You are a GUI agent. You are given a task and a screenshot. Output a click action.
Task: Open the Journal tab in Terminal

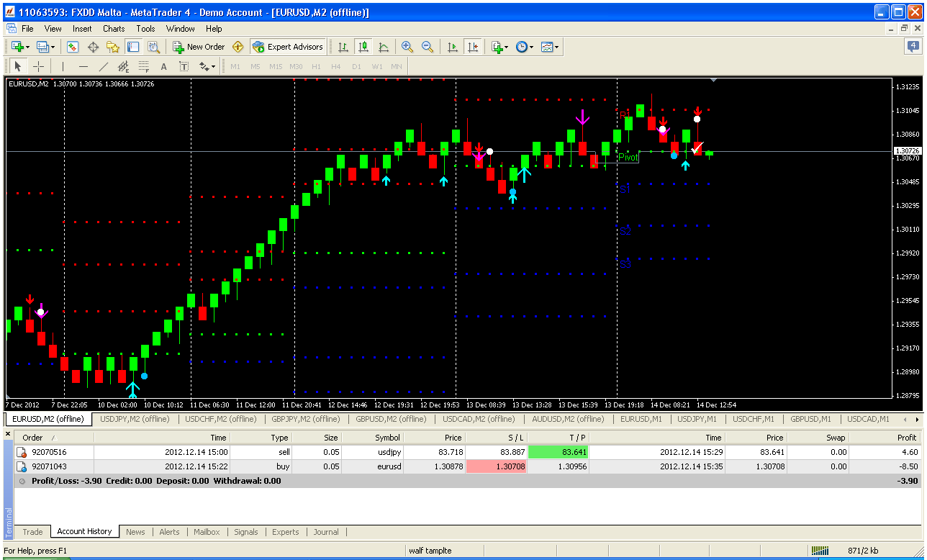pyautogui.click(x=326, y=532)
